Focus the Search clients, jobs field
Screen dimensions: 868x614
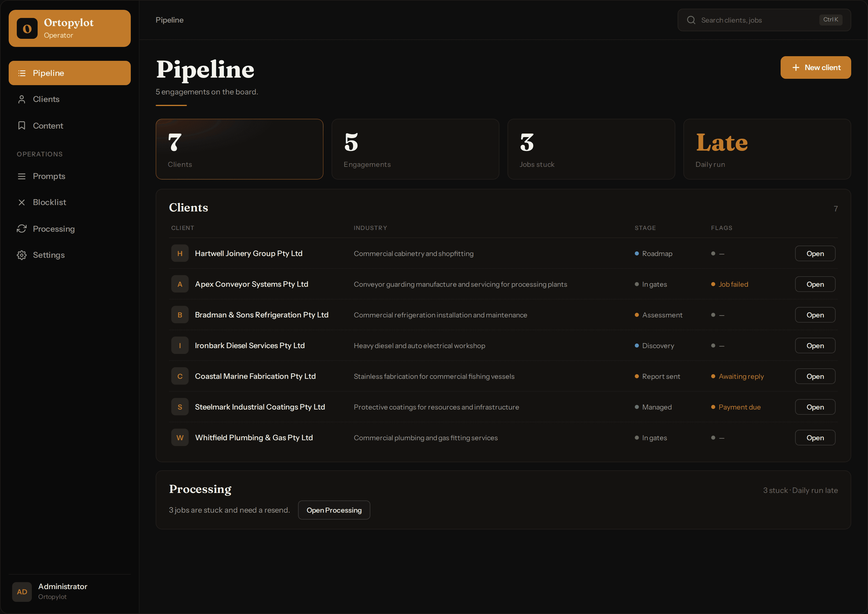pos(764,20)
